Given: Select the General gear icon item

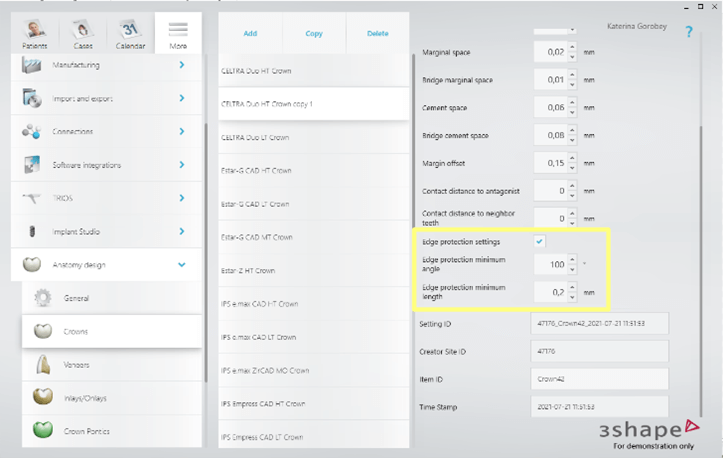Looking at the screenshot, I should (x=43, y=298).
